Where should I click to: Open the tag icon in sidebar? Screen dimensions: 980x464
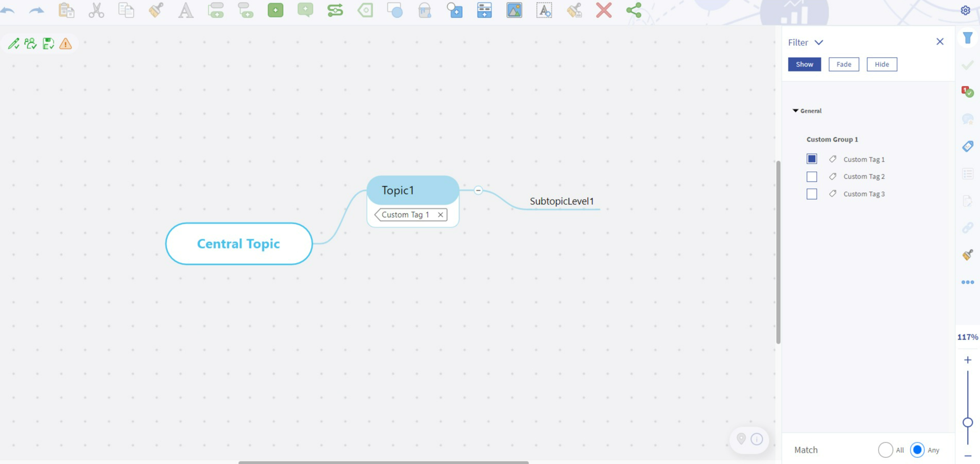(x=968, y=147)
